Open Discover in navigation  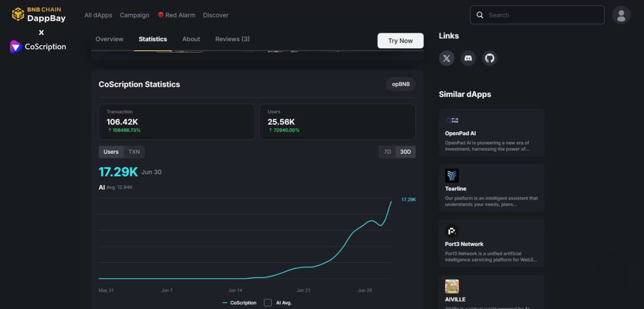(216, 15)
